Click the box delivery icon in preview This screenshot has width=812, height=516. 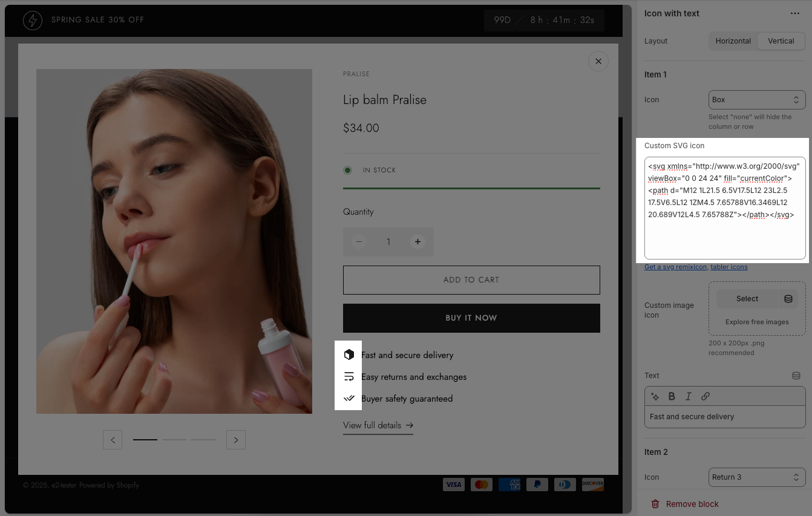[349, 354]
